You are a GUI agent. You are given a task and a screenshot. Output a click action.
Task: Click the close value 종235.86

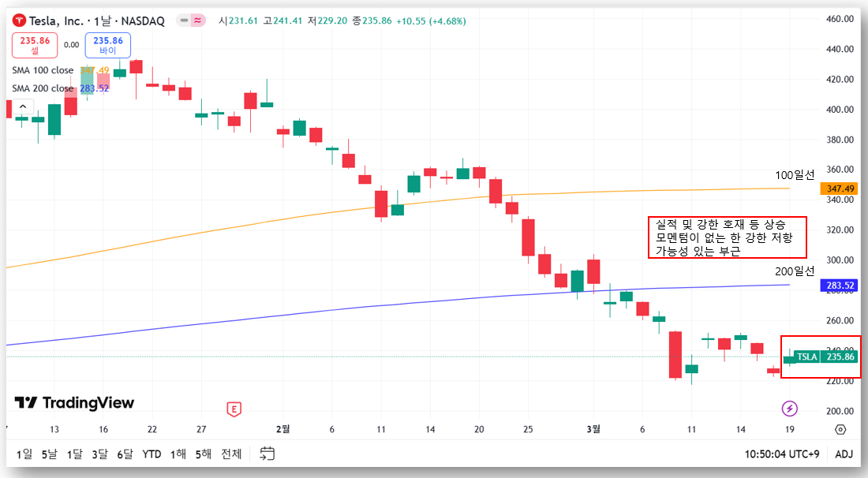point(372,21)
